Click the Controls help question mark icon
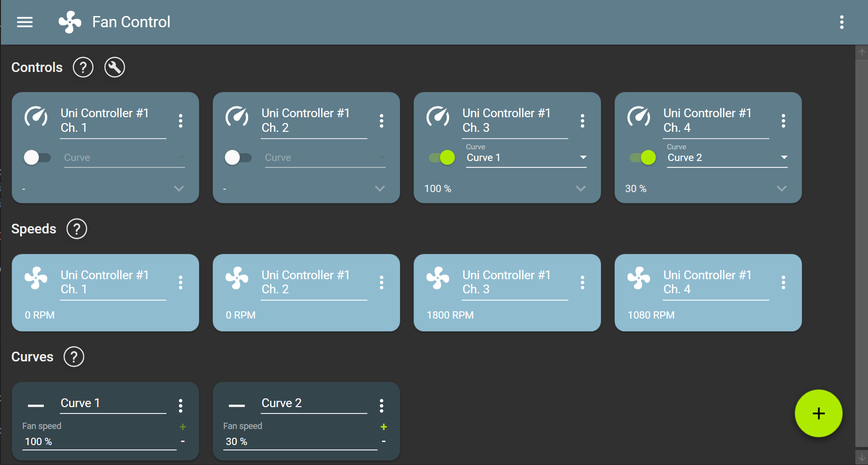The height and width of the screenshot is (465, 868). click(83, 67)
